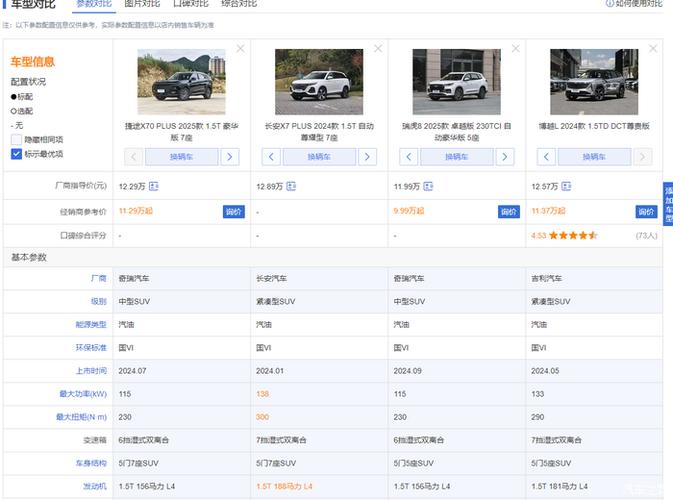Open the 添加车型 side tab

coord(668,204)
